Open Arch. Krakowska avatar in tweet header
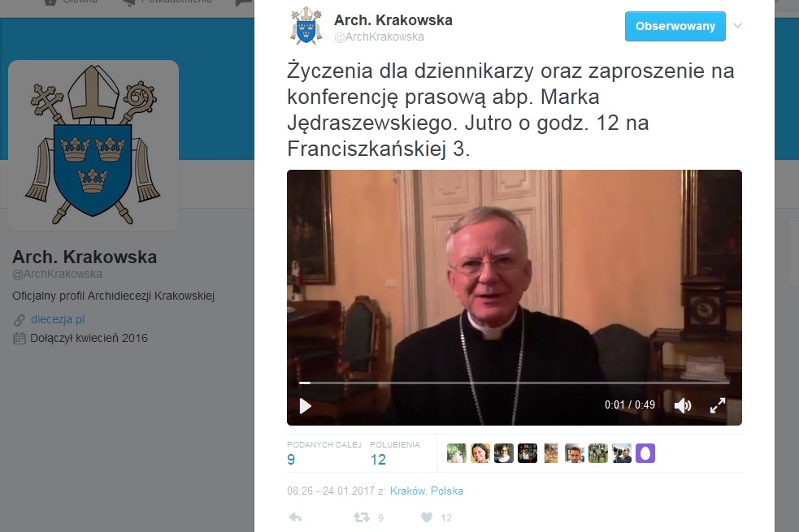 [306, 25]
